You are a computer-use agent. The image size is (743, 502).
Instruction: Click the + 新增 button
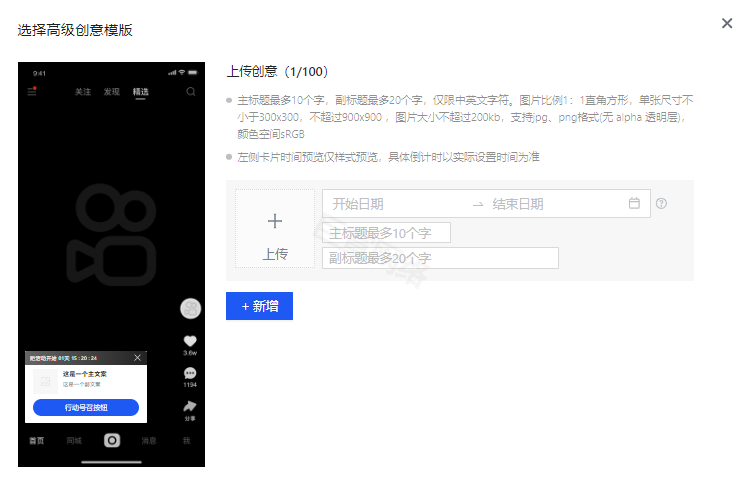[x=259, y=306]
